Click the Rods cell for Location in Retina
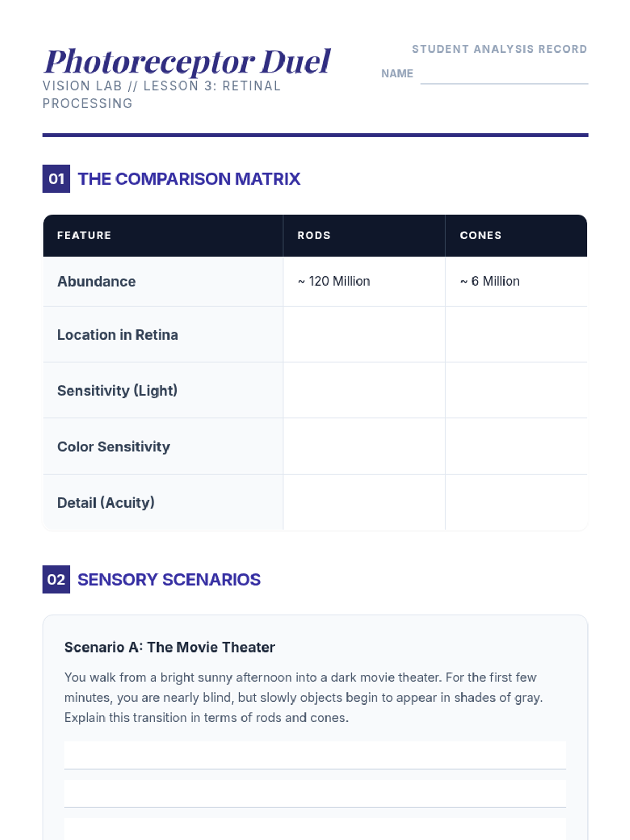Image resolution: width=630 pixels, height=840 pixels. [364, 334]
